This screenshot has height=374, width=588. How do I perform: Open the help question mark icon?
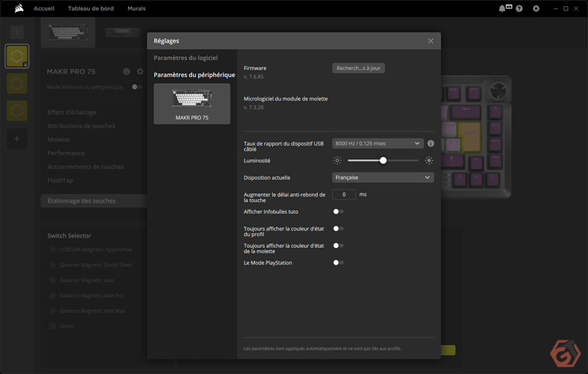[519, 8]
